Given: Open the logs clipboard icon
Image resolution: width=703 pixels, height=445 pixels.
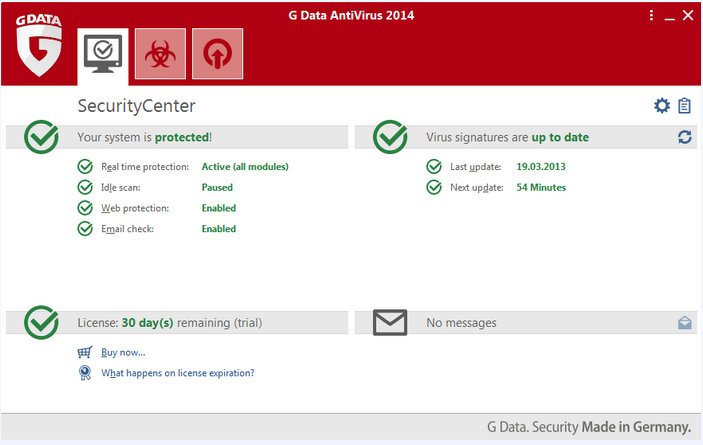Looking at the screenshot, I should [x=684, y=106].
